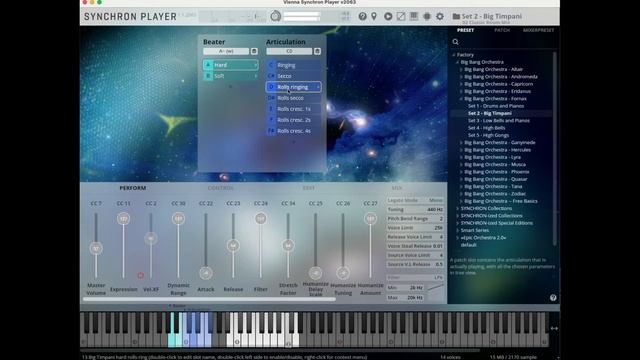The height and width of the screenshot is (360, 640).
Task: Select the Soft beater slot
Action: pyautogui.click(x=231, y=76)
